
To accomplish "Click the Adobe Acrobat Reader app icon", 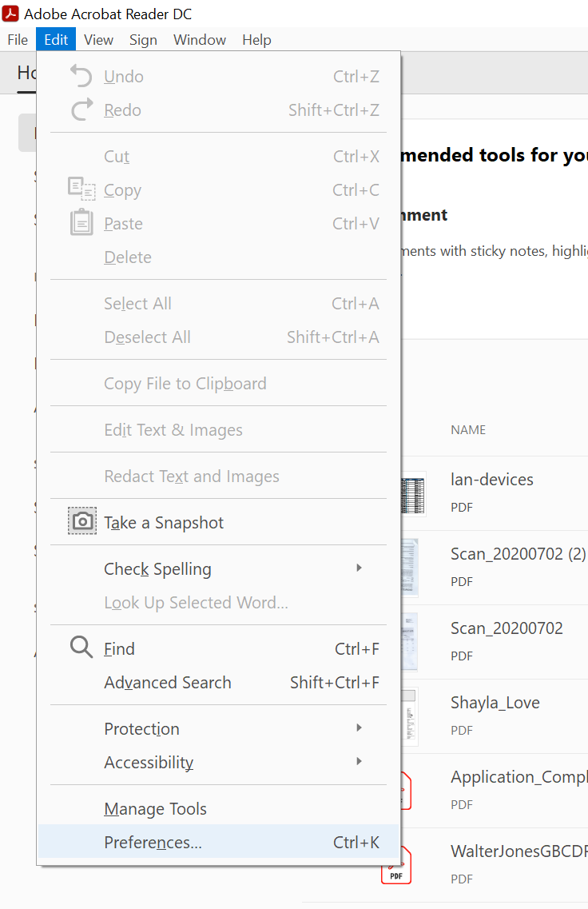I will point(10,14).
